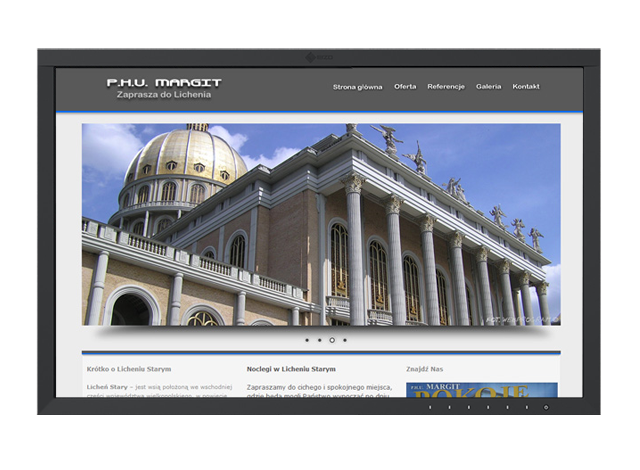Click the P.H.U. Margit logo
The width and height of the screenshot is (640, 470).
tap(164, 83)
